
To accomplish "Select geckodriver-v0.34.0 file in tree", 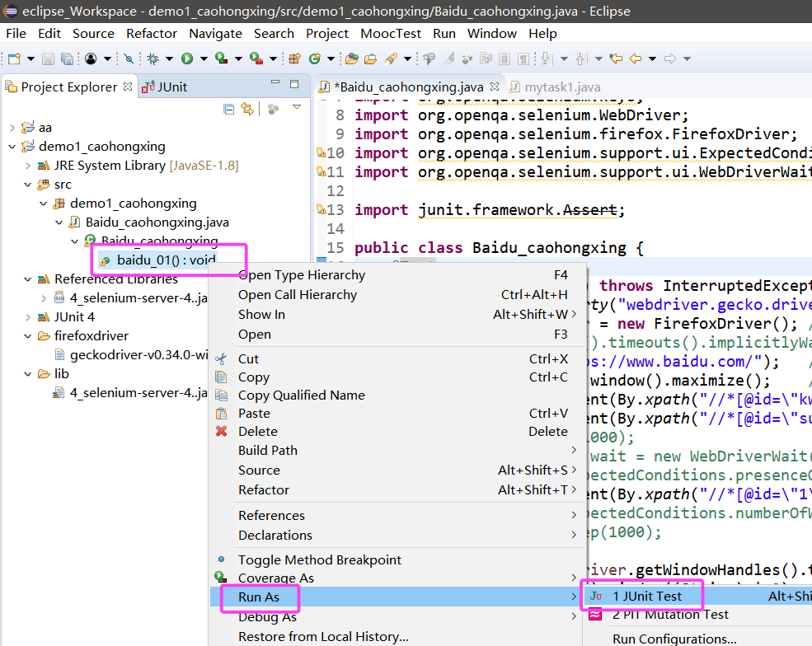I will pos(138,355).
